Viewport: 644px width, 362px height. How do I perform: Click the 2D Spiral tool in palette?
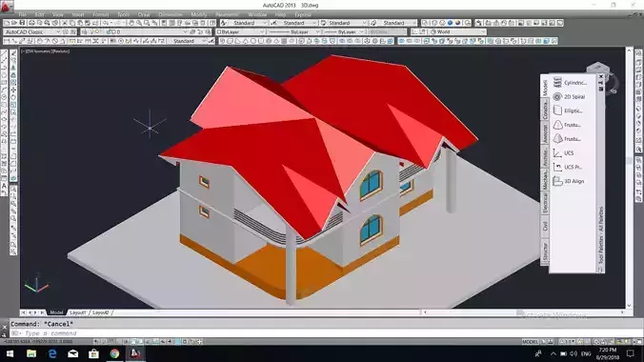coord(569,96)
